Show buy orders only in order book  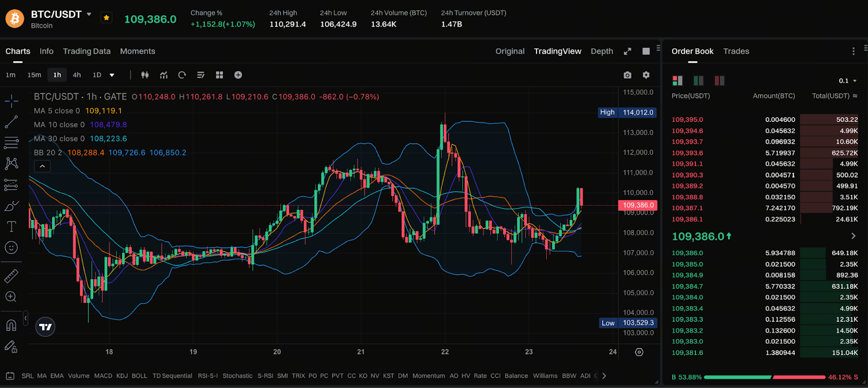tap(698, 81)
